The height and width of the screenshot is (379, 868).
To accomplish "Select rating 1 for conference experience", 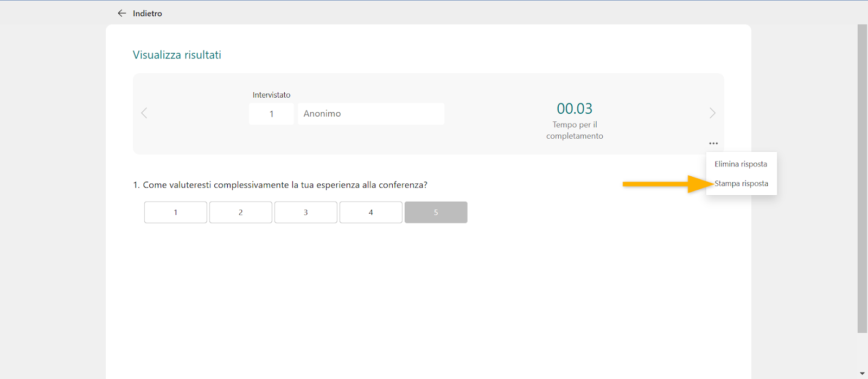I will [176, 213].
